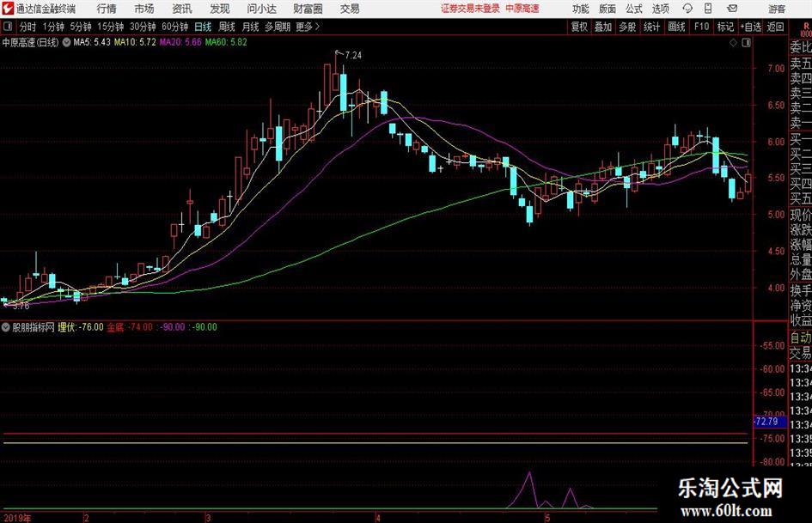Switch to 月线 monthly chart
Viewport: 812px width, 523px height.
coord(250,27)
